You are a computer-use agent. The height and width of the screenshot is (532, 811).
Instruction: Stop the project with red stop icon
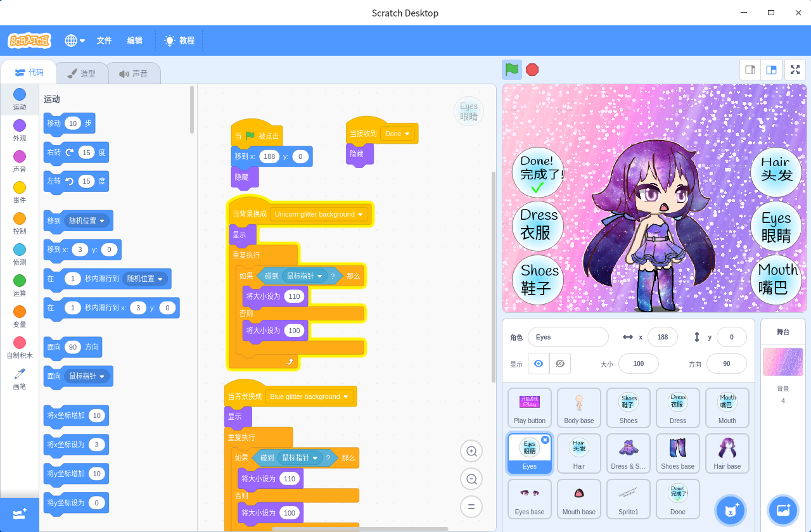[532, 70]
